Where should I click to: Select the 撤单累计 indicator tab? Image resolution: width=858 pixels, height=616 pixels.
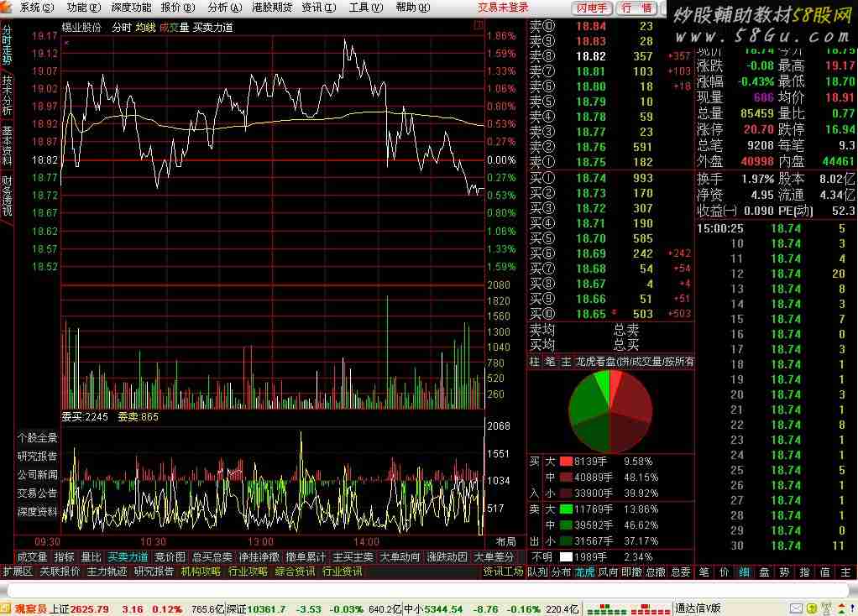(306, 557)
